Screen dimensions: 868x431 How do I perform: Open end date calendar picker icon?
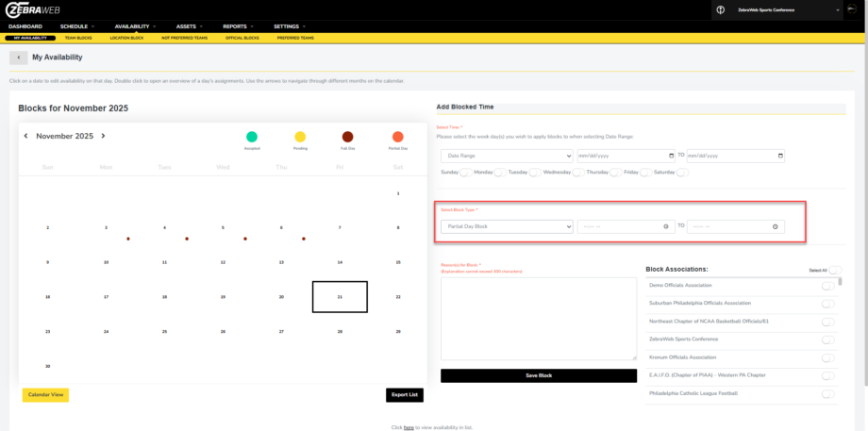[x=778, y=156]
